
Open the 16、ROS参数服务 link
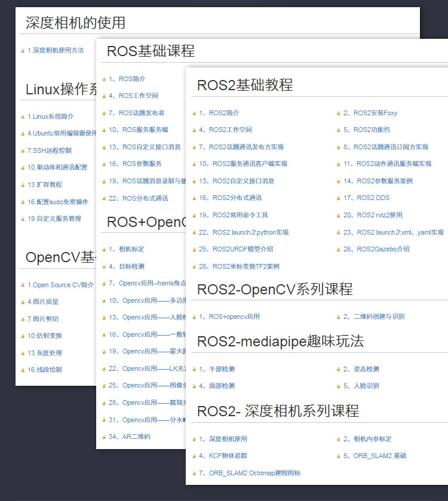[x=135, y=164]
